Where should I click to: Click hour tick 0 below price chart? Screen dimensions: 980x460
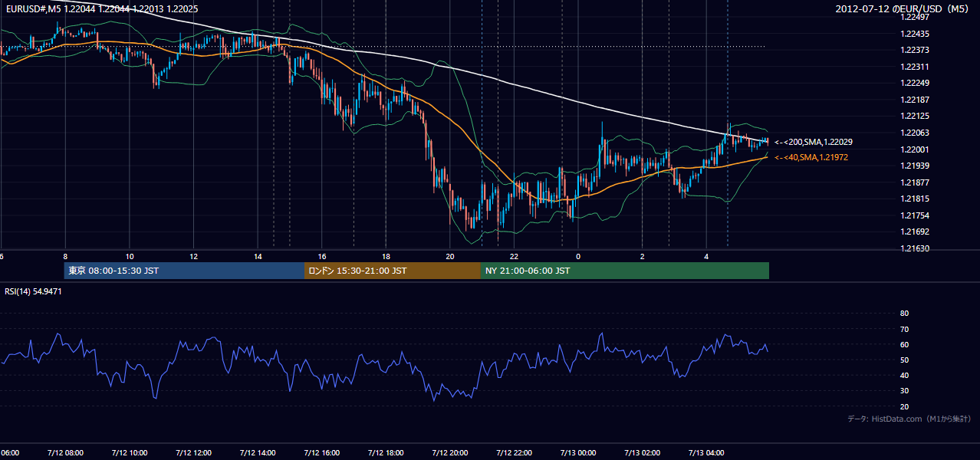[578, 256]
